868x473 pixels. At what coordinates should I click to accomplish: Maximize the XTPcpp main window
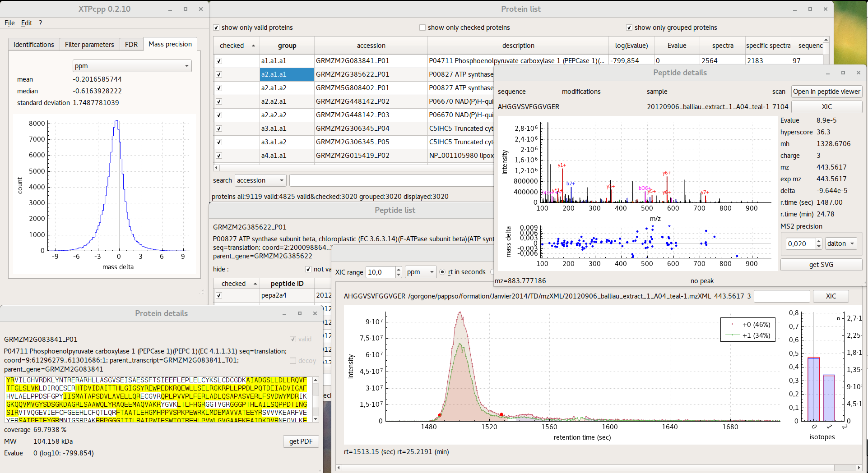(x=186, y=9)
